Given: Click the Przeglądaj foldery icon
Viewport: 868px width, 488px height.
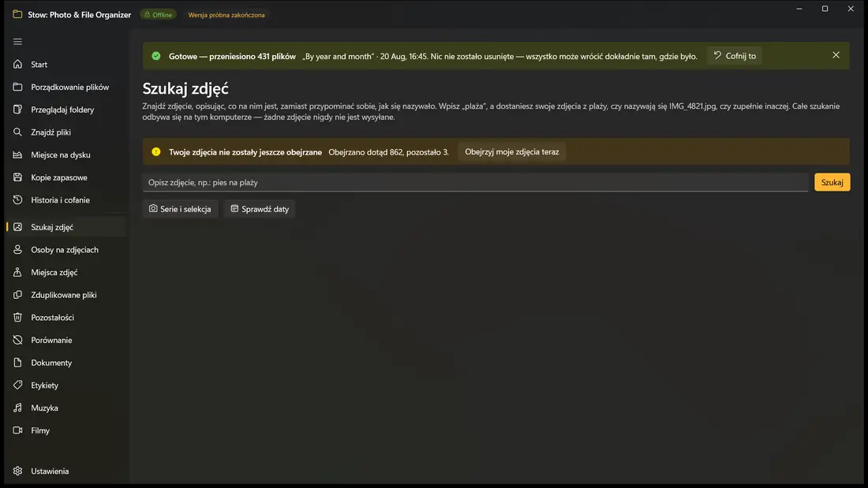Looking at the screenshot, I should tap(17, 110).
